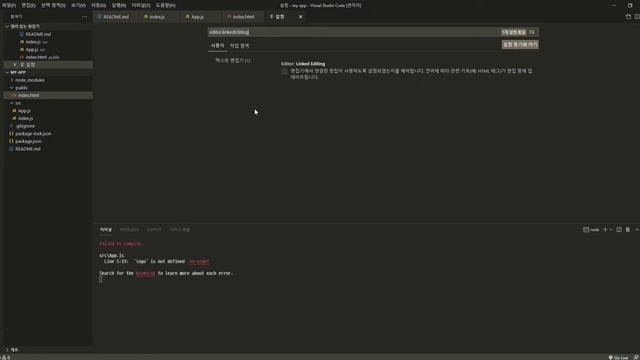Kill terminal with the trash icon
640x360 pixels.
tap(628, 230)
